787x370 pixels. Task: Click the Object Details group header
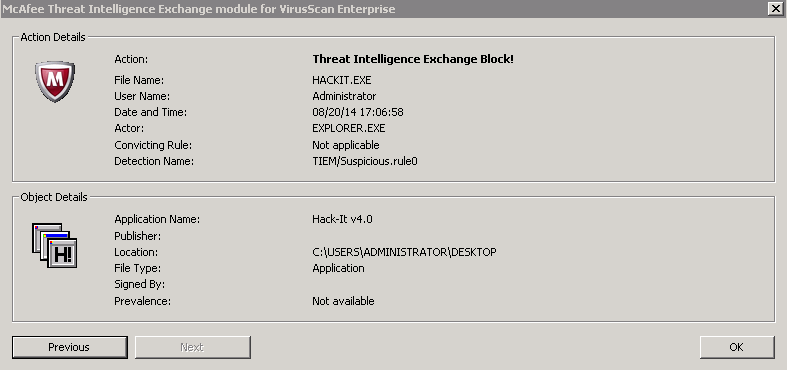click(x=54, y=197)
